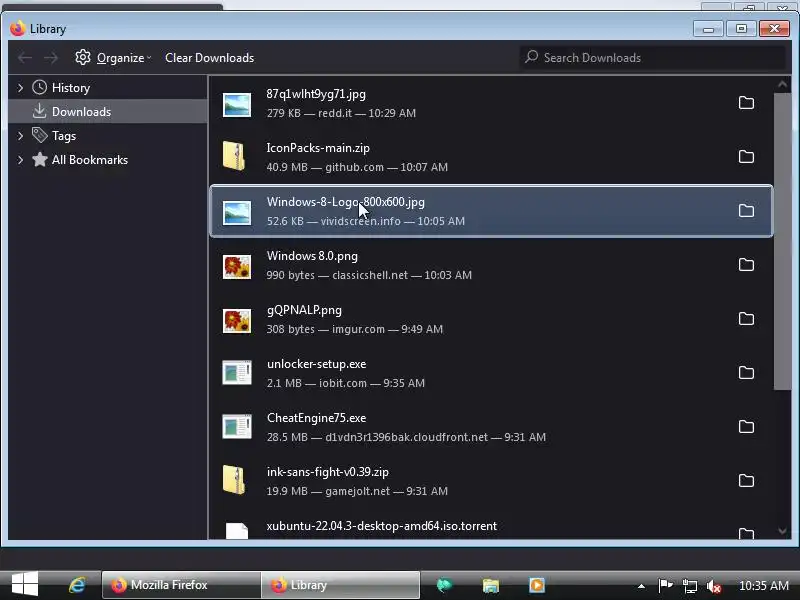
Task: Open File Explorer from the taskbar
Action: click(x=490, y=585)
